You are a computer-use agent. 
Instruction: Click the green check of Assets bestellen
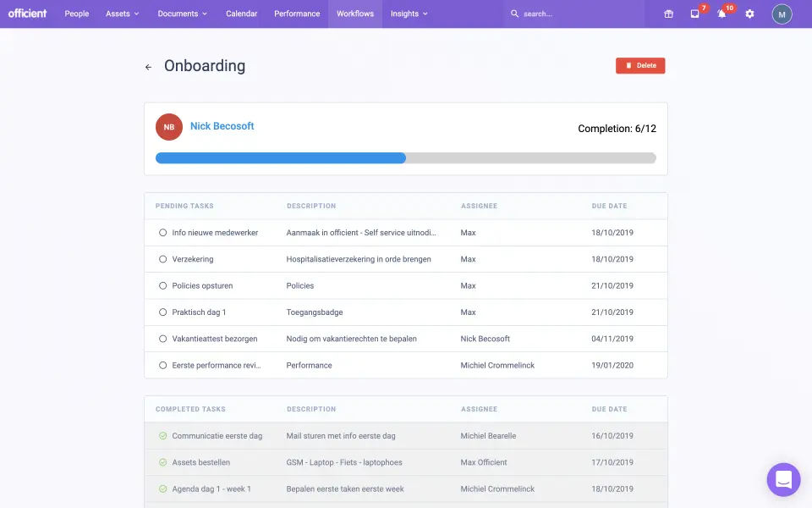(x=162, y=462)
